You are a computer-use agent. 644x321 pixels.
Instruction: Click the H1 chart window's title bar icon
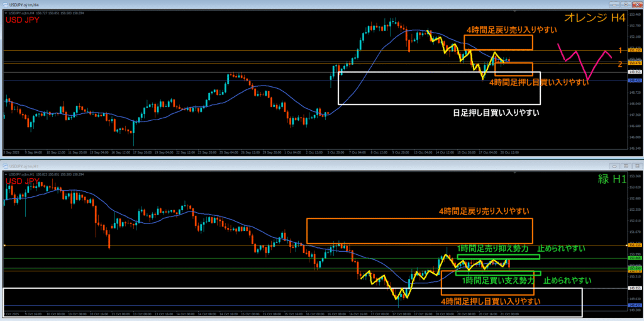[x=5, y=166]
